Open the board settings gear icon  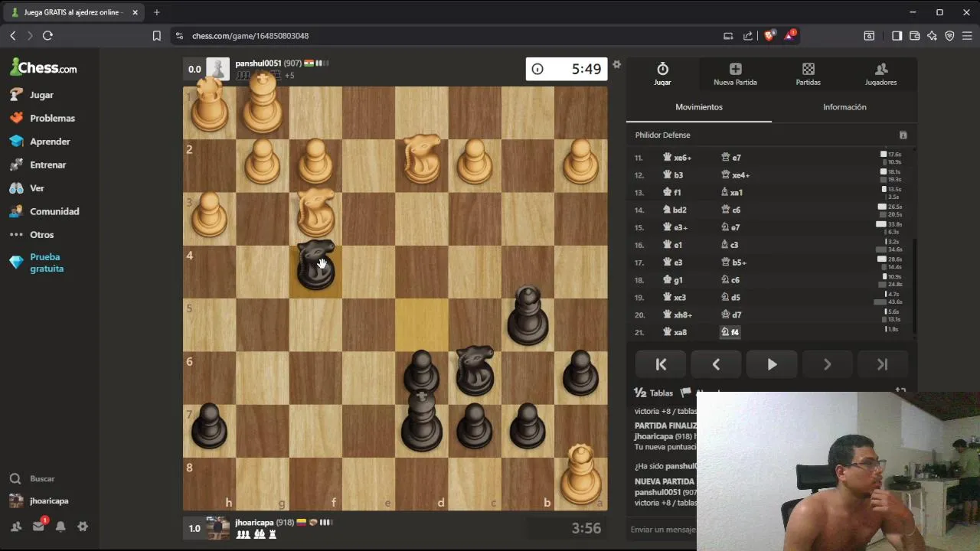(616, 64)
